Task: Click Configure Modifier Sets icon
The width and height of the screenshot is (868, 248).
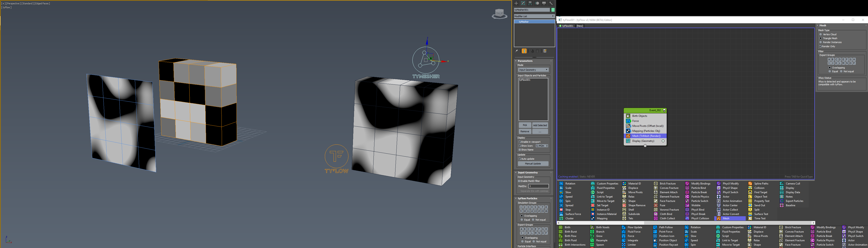Action: pyautogui.click(x=545, y=51)
